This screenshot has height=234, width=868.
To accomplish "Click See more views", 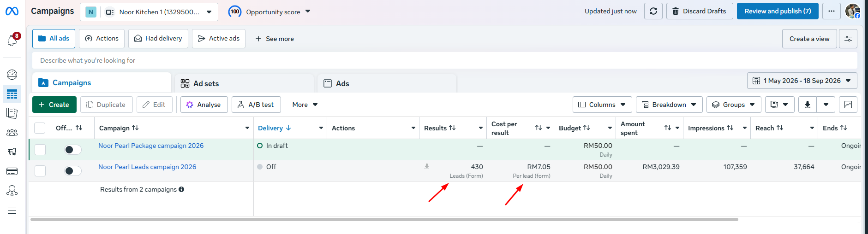I will 275,39.
